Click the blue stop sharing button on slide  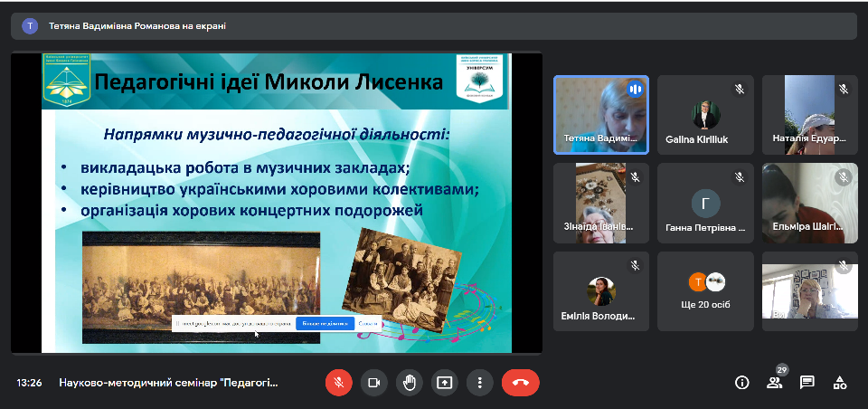pos(325,323)
